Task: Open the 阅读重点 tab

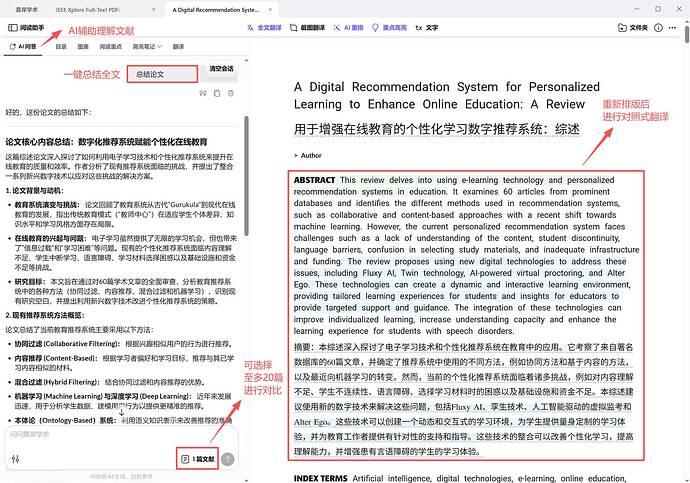Action: coord(110,47)
